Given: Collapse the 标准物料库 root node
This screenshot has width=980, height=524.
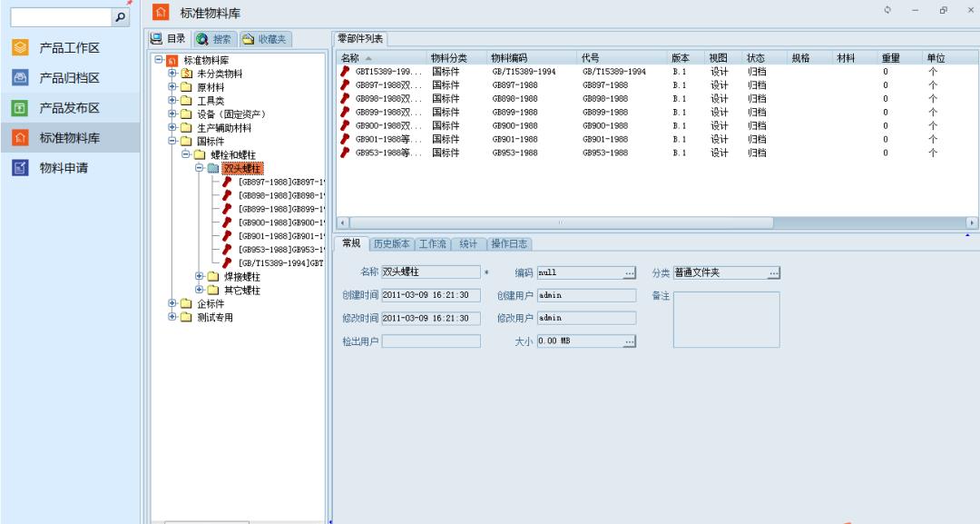Looking at the screenshot, I should [x=159, y=60].
